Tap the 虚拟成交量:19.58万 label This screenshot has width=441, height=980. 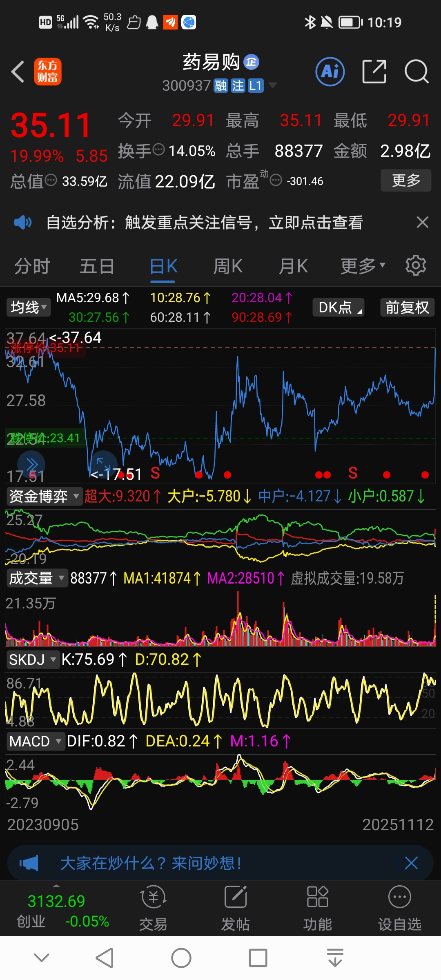[347, 578]
